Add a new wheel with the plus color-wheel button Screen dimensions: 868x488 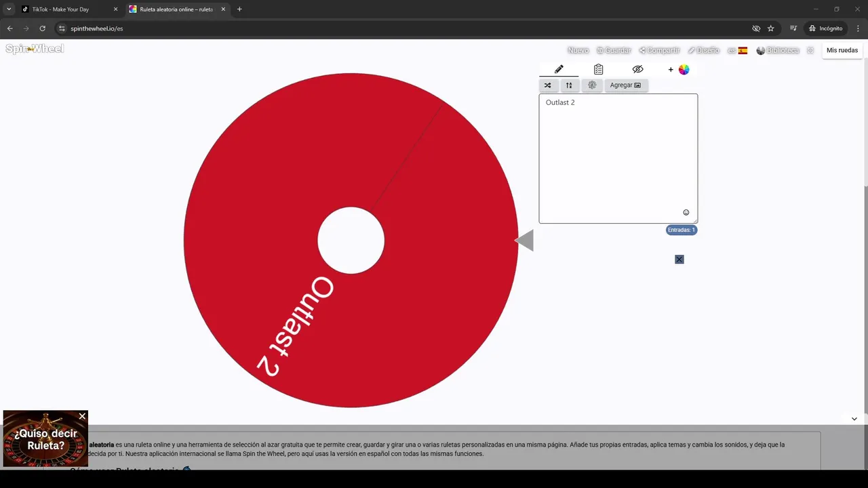(x=678, y=69)
